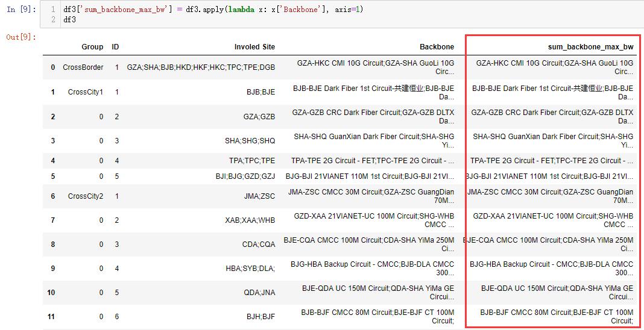Image resolution: width=644 pixels, height=330 pixels.
Task: Click the In [9] code cell input
Action: (x=342, y=14)
